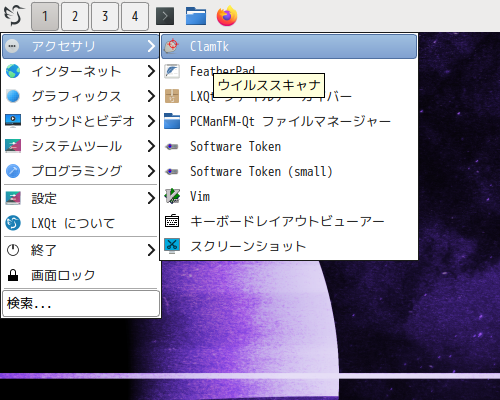The width and height of the screenshot is (500, 400).
Task: Click the keyboard layout viewer icon
Action: [172, 221]
